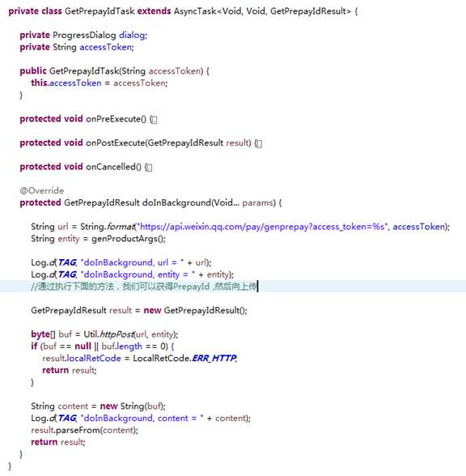The image size is (466, 476).
Task: Click the final return result statement
Action: point(58,442)
